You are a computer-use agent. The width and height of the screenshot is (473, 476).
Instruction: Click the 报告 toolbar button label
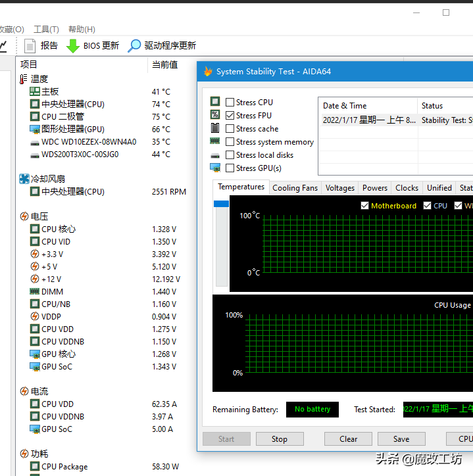[x=49, y=45]
